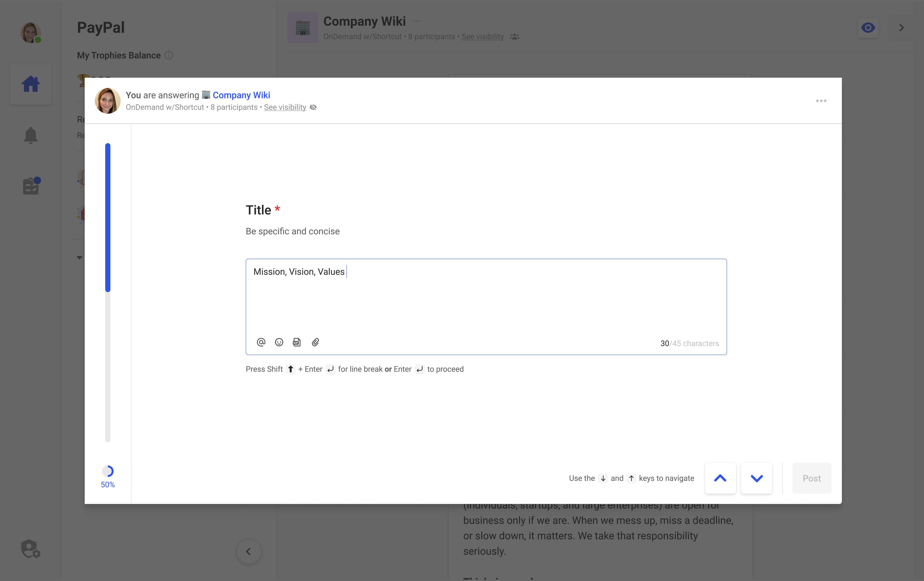Expand right panel with the chevron arrow
The image size is (924, 581).
click(901, 28)
